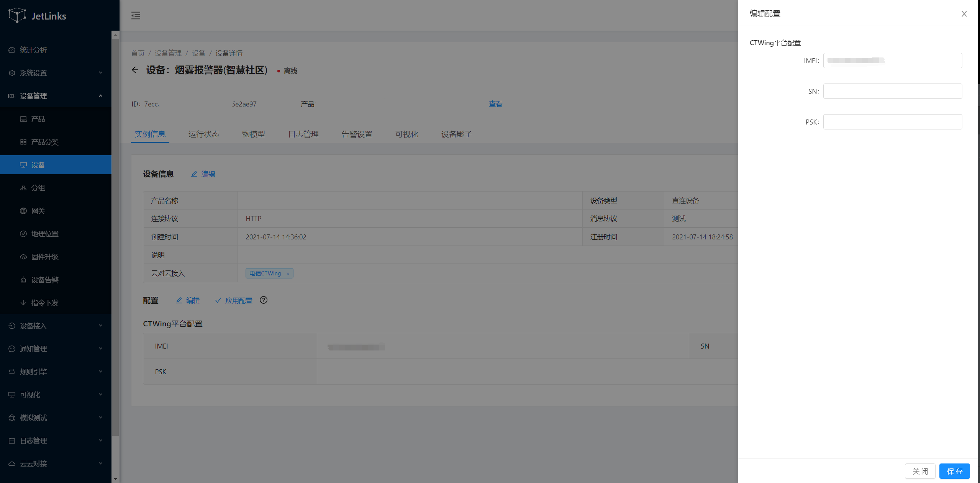This screenshot has height=483, width=980.
Task: Click the 日志管理 calendar icon in sidebar
Action: (12, 440)
